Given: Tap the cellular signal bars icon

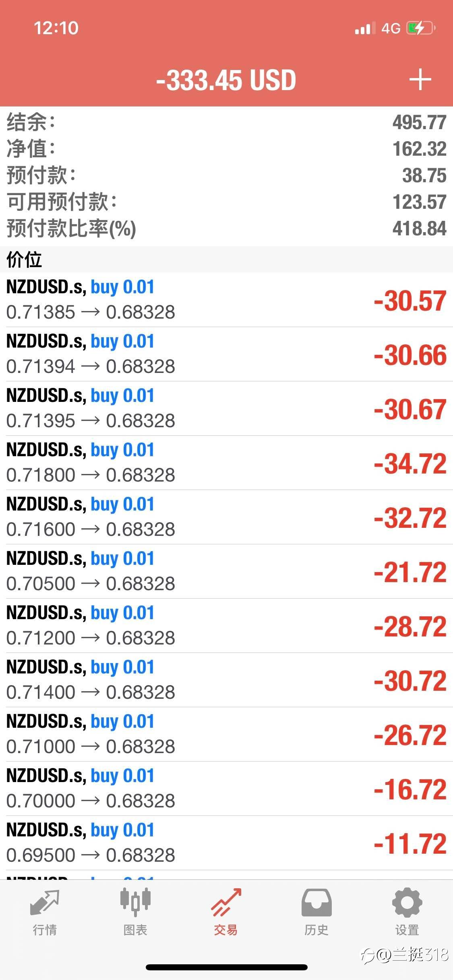Looking at the screenshot, I should click(x=365, y=28).
